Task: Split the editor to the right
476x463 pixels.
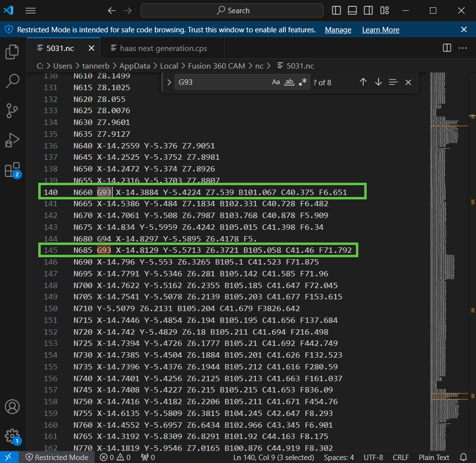Action: (447, 48)
